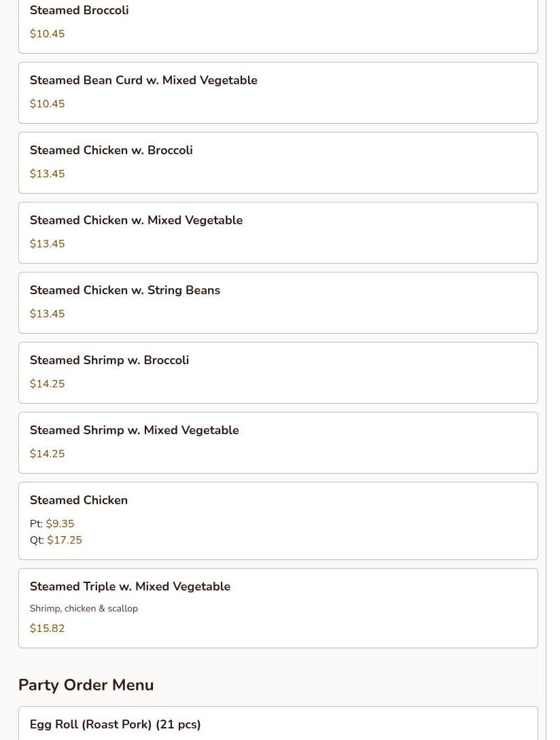The image size is (560, 740).
Task: Click the $15.82 Steamed Triple price
Action: tap(47, 628)
